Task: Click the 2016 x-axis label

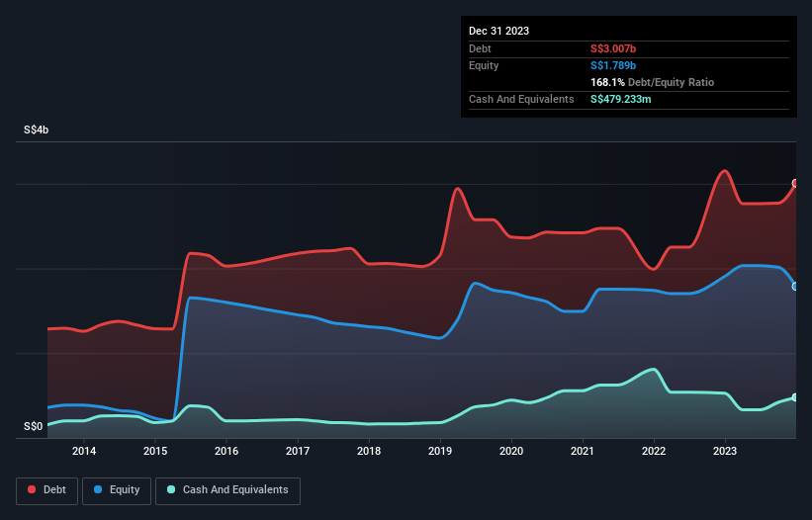Action: click(226, 451)
